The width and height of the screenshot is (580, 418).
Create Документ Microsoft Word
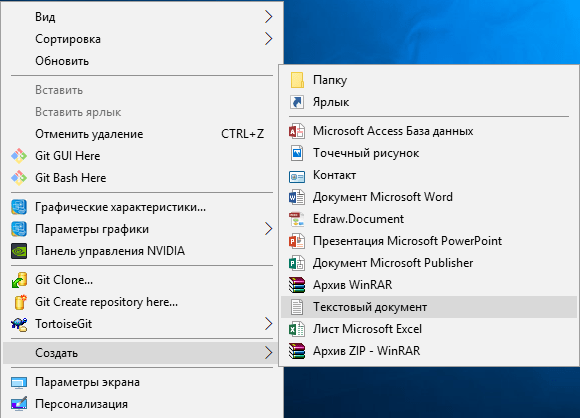click(x=429, y=197)
